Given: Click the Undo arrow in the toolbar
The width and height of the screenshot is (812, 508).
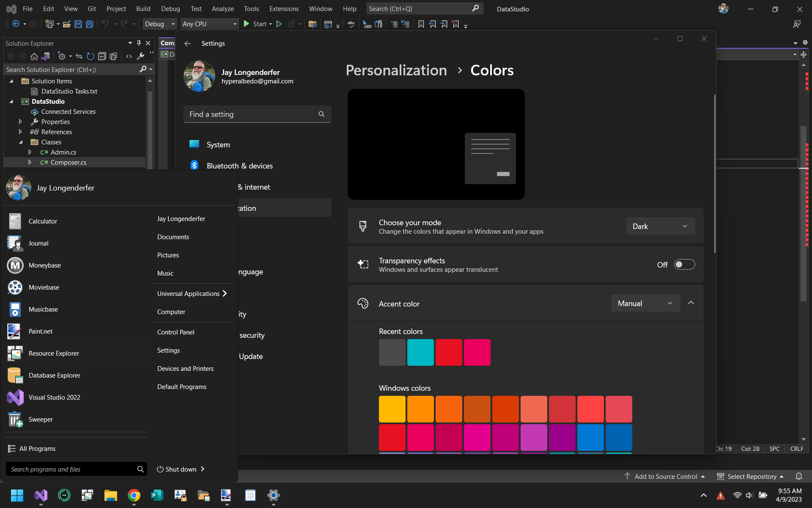Looking at the screenshot, I should click(x=105, y=24).
